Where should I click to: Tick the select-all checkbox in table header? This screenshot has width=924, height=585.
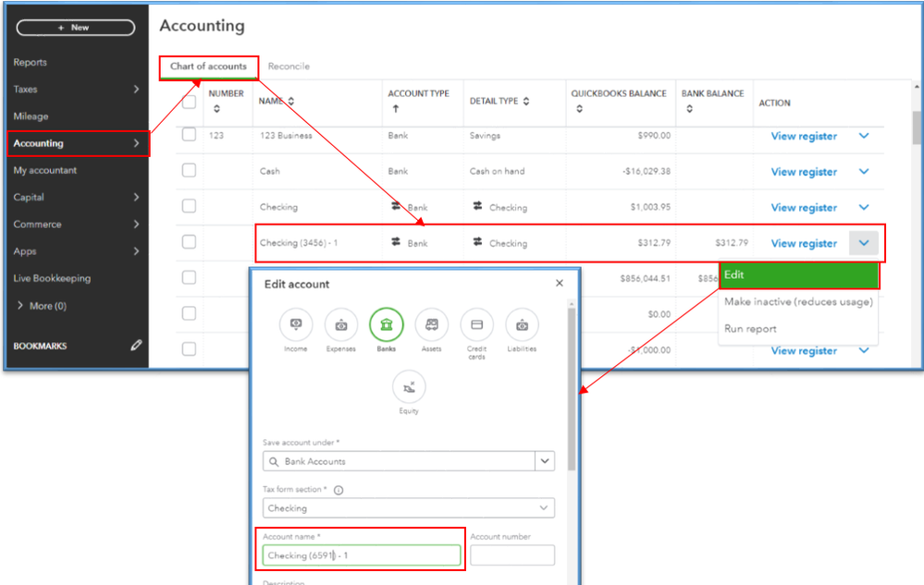pyautogui.click(x=190, y=102)
